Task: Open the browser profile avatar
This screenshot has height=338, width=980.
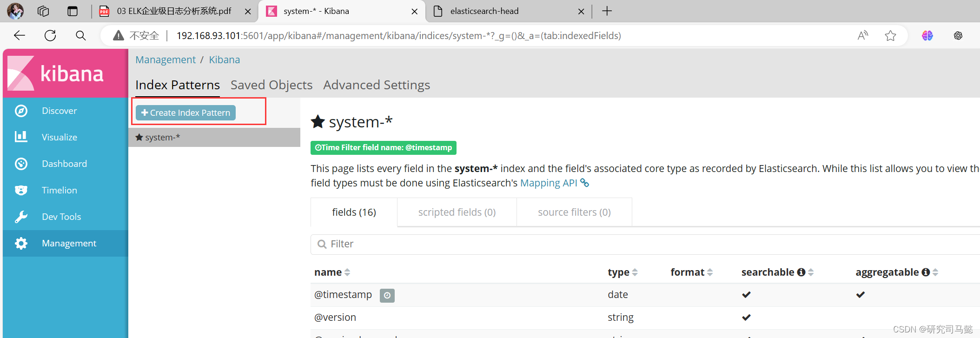Action: tap(15, 11)
